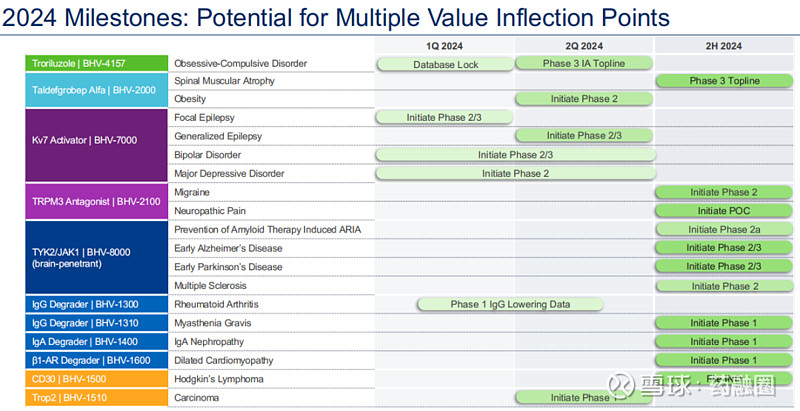Select the 2Q 2024 column header
Screen dimensions: 800x411
click(585, 46)
